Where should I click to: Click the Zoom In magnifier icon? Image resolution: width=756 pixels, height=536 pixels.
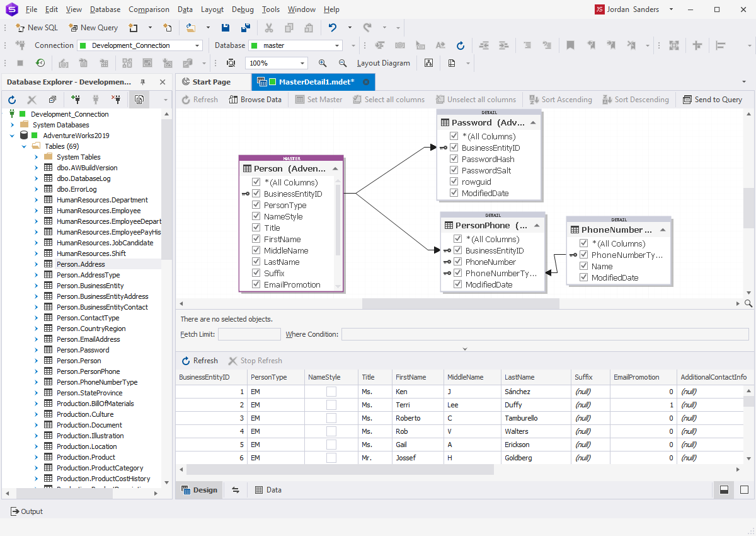tap(323, 63)
